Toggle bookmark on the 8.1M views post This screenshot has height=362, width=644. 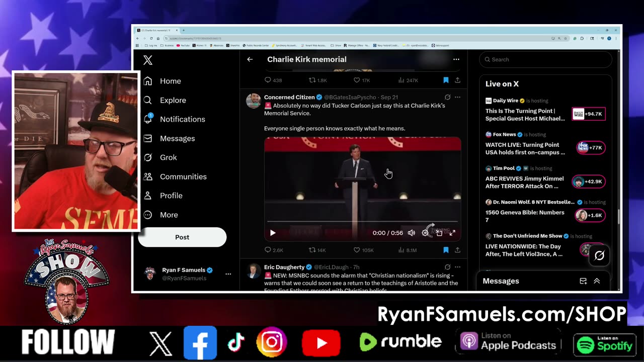(x=446, y=250)
